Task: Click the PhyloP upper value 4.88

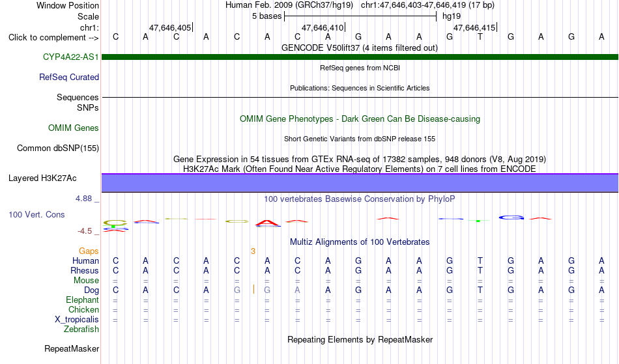Action: click(x=83, y=199)
